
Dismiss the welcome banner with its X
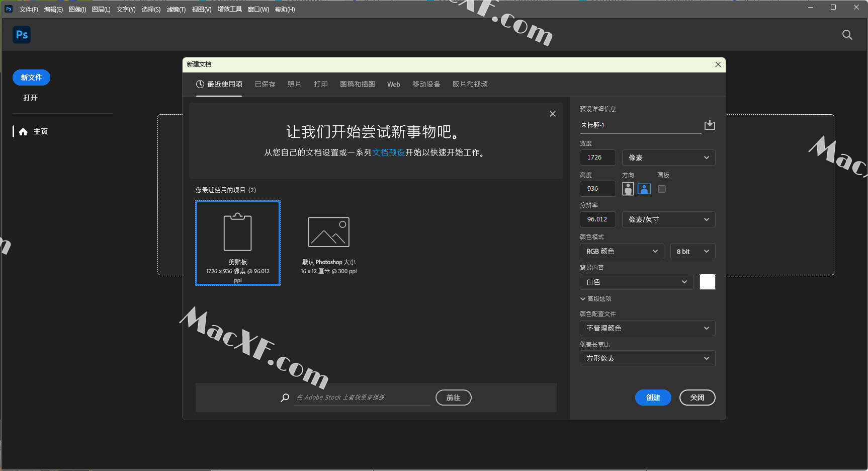pos(552,114)
